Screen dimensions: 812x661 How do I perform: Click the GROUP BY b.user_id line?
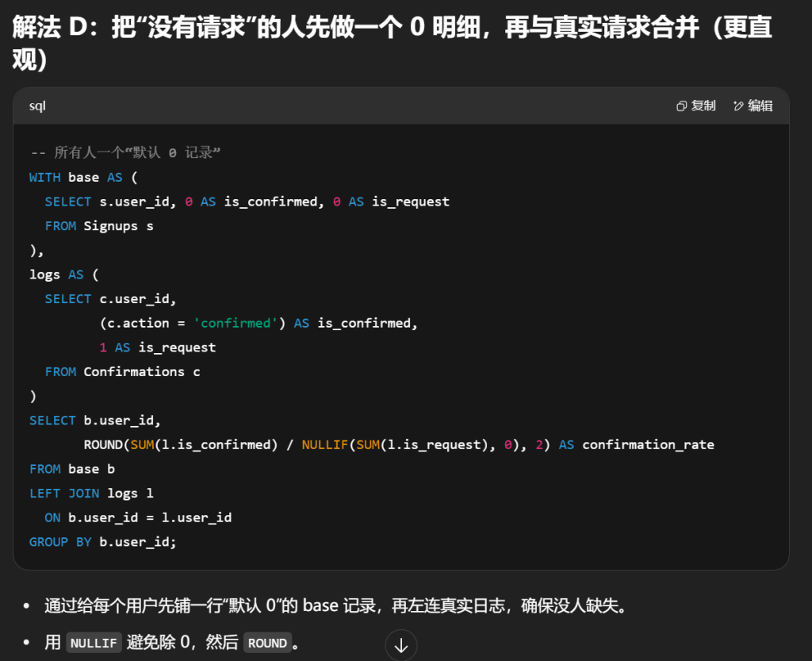click(102, 542)
